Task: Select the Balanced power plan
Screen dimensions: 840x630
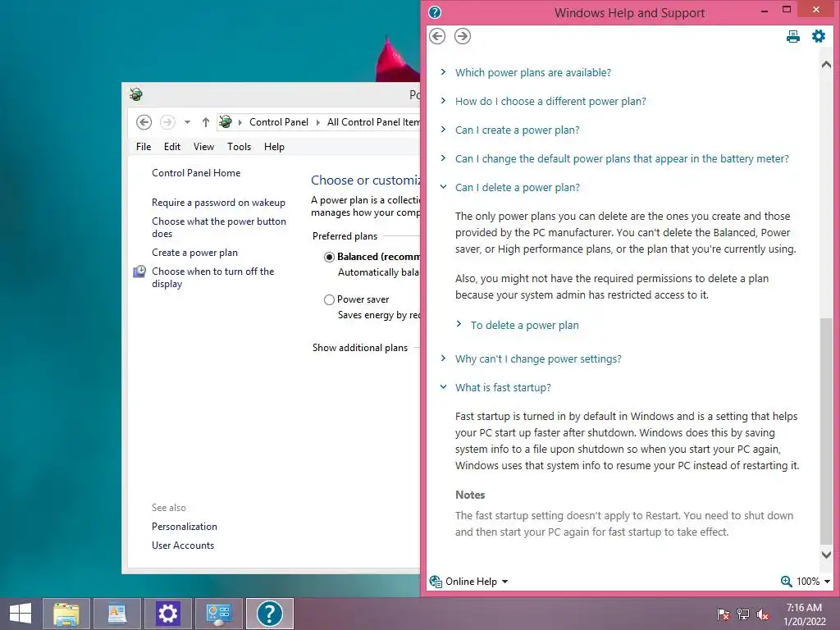Action: (329, 257)
